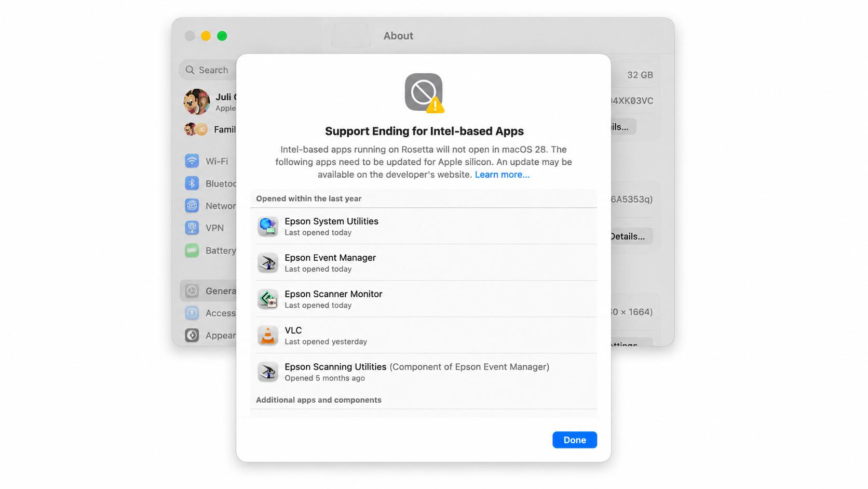
Task: Select the VLC row text
Action: click(x=293, y=331)
